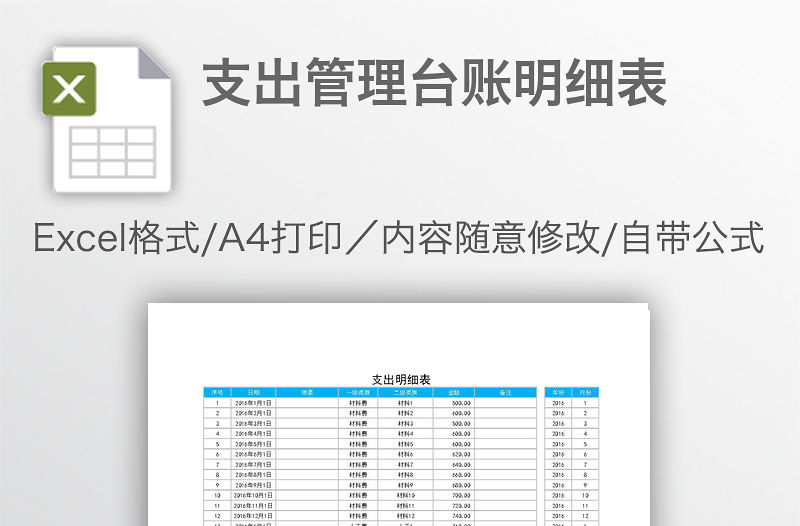Screen dimensions: 800x526
Task: Click the date cell 2016年11月1日
Action: click(254, 506)
